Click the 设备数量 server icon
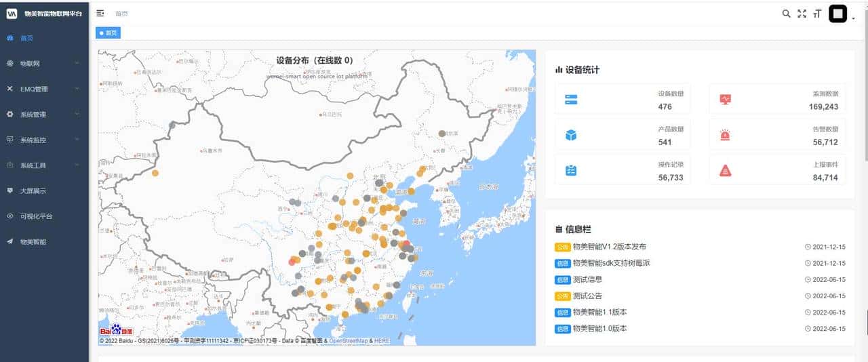The width and height of the screenshot is (868, 362). click(x=571, y=100)
